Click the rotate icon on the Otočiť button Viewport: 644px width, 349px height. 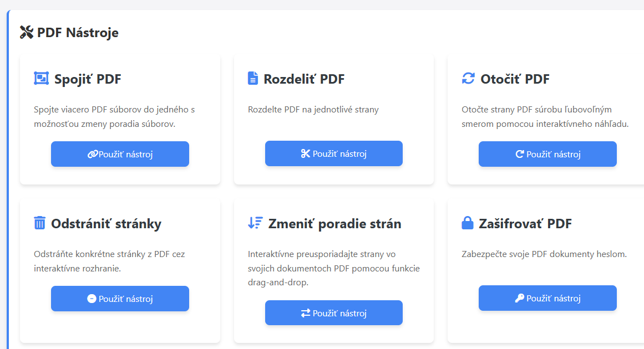(x=521, y=153)
